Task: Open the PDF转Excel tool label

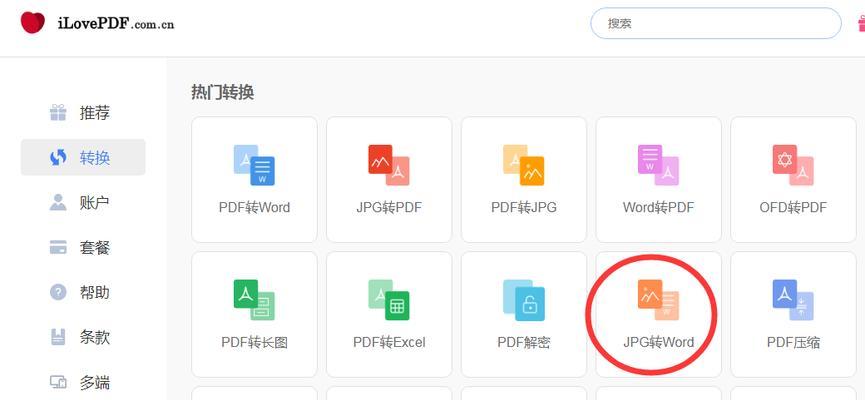Action: tap(389, 343)
